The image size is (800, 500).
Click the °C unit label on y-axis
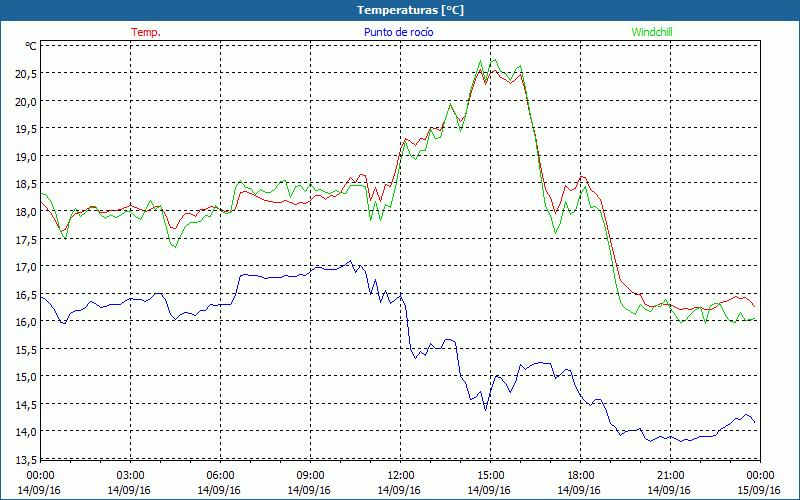[x=31, y=46]
